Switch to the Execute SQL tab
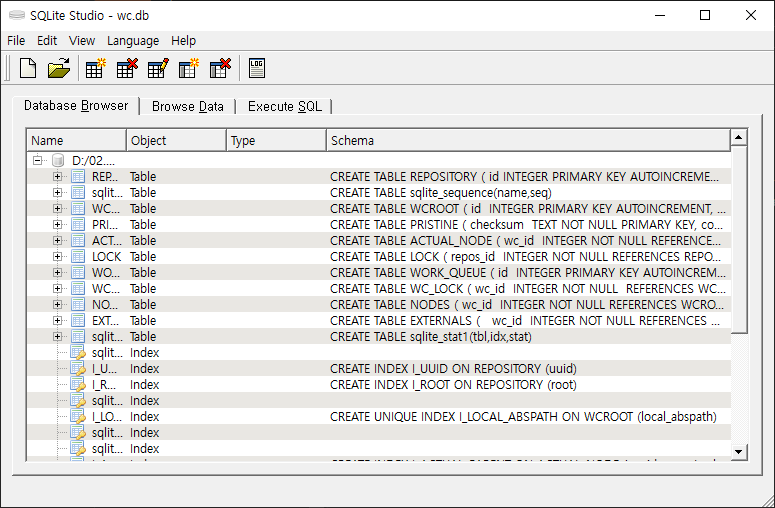Image resolution: width=775 pixels, height=508 pixels. click(x=285, y=106)
